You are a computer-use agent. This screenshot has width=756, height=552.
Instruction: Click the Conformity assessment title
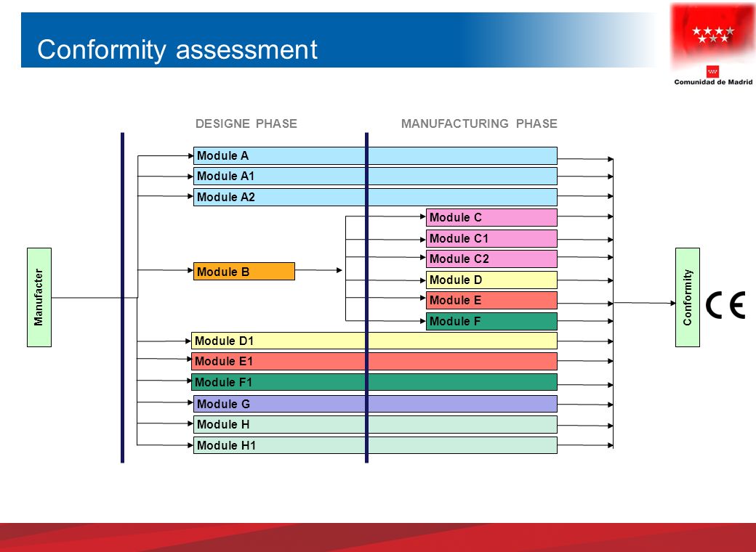pos(177,49)
